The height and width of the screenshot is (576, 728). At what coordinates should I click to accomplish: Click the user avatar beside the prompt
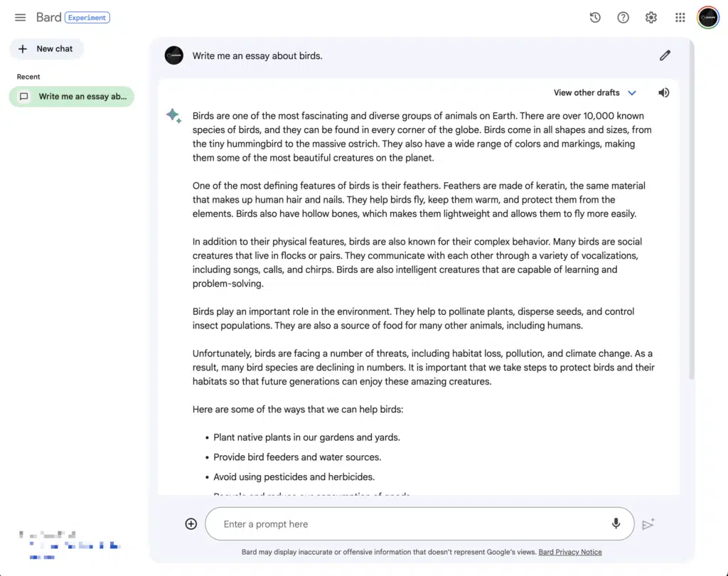174,55
